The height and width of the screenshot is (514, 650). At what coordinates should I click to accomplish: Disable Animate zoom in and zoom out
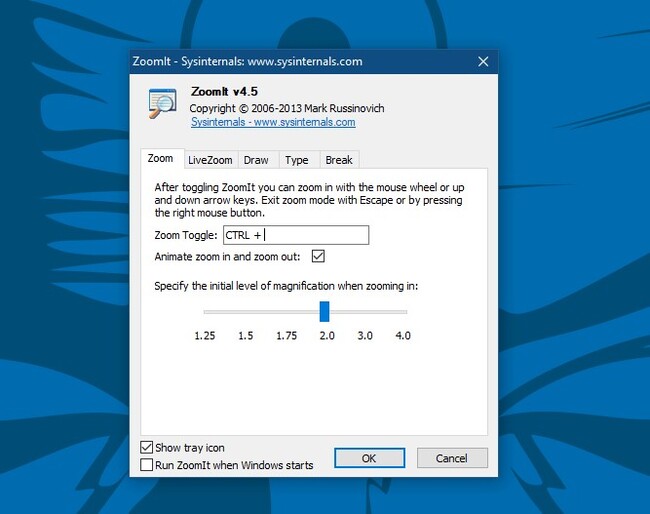[x=319, y=257]
